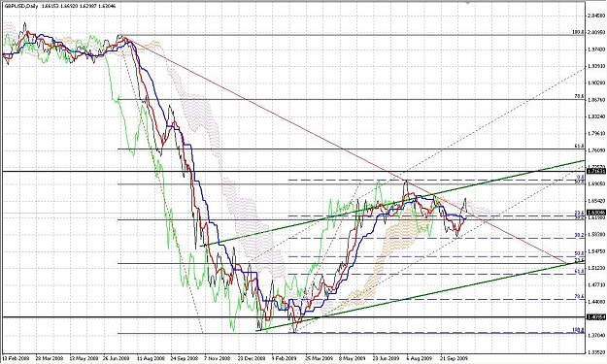
Task: Click the blue 61.8 Fibonacci level label
Action: tap(579, 271)
